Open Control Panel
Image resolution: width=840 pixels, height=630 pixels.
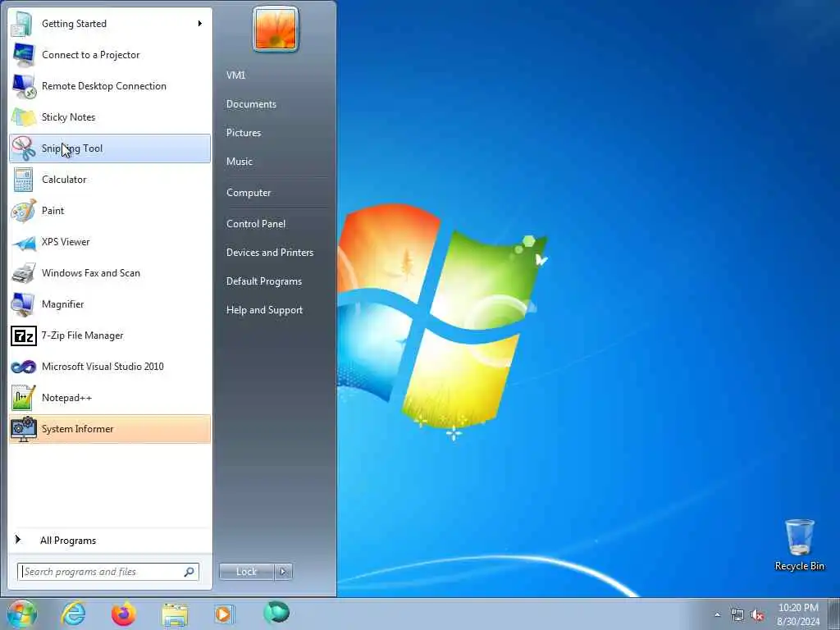tap(256, 224)
